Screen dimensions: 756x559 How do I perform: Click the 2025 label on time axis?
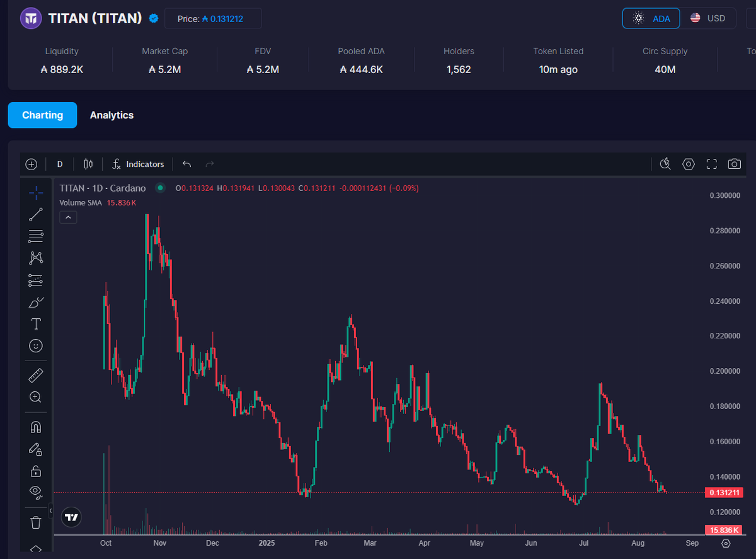[266, 543]
